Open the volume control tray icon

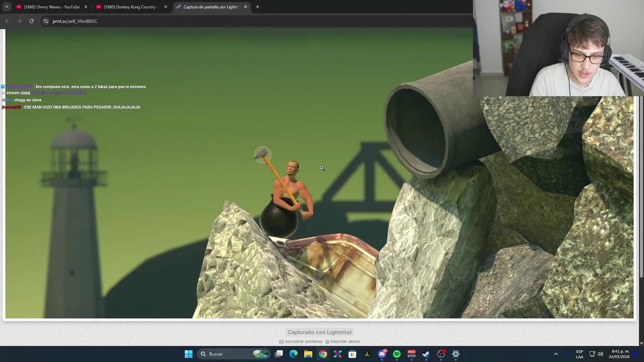click(600, 354)
